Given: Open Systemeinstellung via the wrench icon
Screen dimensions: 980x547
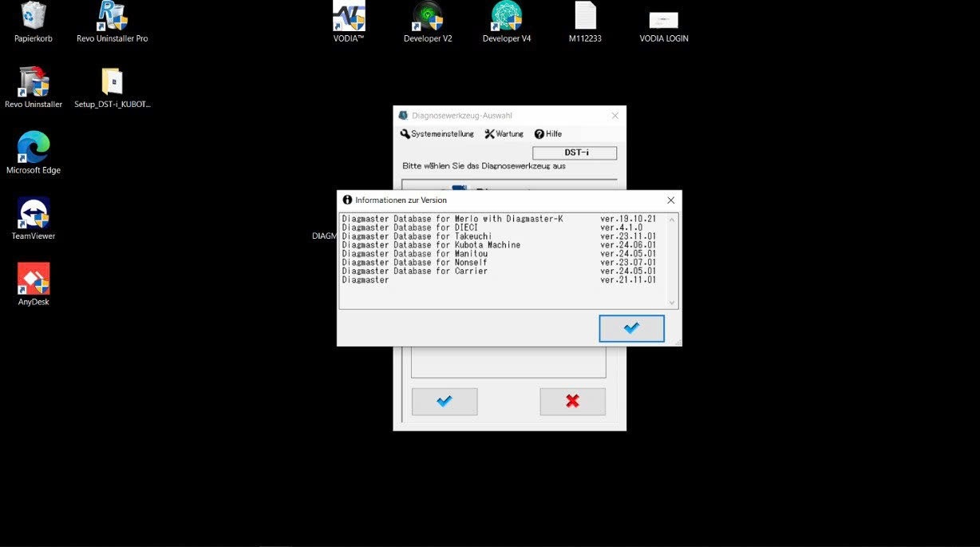Looking at the screenshot, I should coord(436,133).
